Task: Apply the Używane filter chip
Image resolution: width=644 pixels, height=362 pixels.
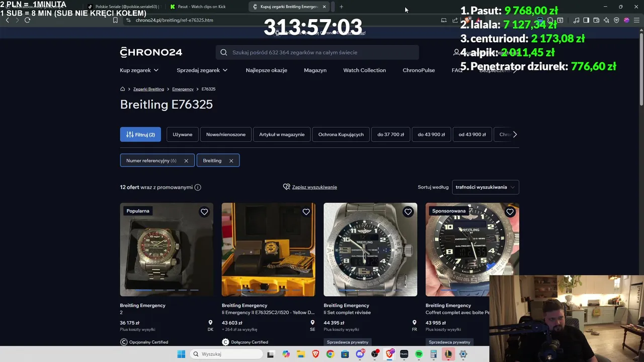Action: [182, 134]
